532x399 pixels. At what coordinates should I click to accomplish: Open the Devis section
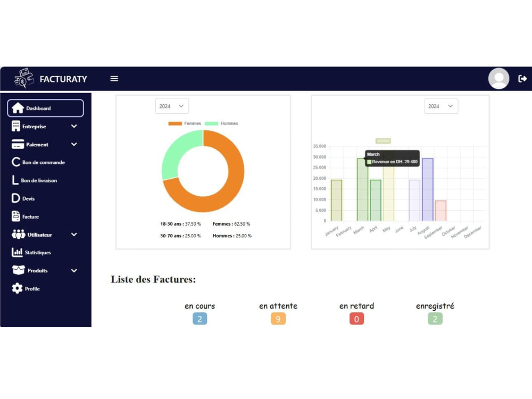[29, 198]
